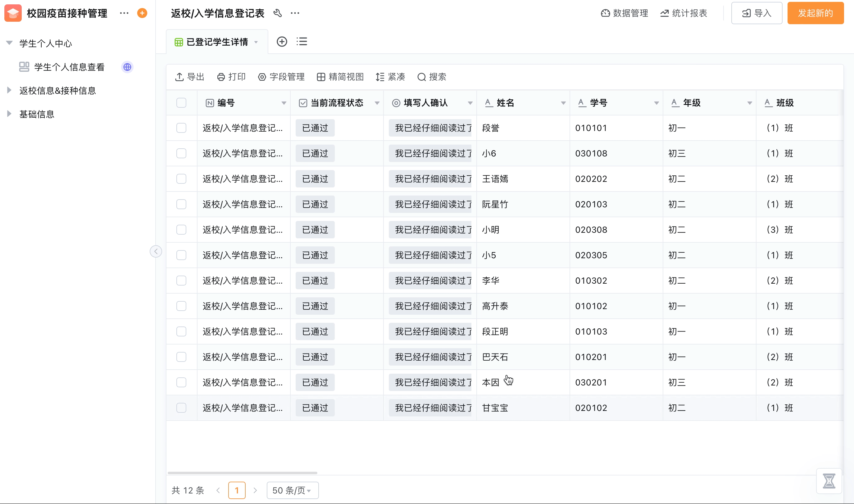Add a new view with the circled plus icon
854x504 pixels.
(282, 42)
